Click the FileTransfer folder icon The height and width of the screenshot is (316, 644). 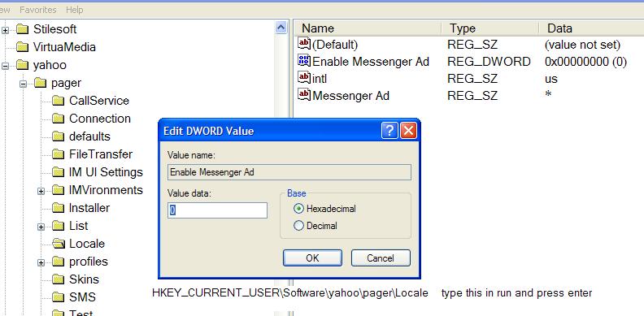click(59, 154)
